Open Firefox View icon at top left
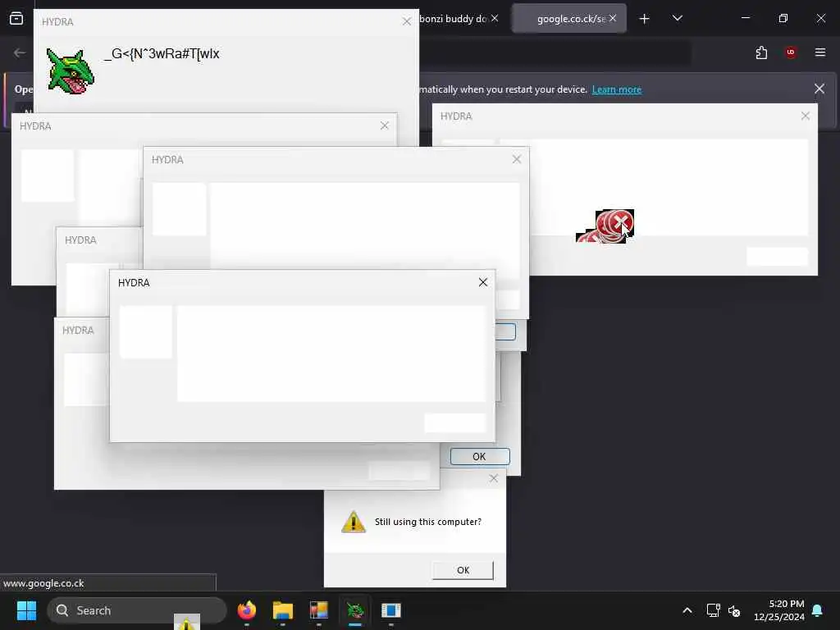This screenshot has height=630, width=840. [16, 19]
